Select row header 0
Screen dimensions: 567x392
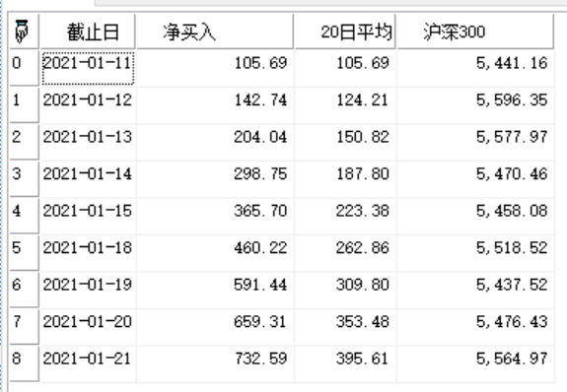24,68
